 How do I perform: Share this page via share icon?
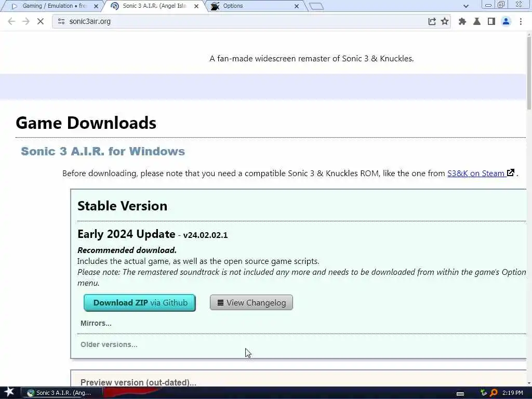[x=432, y=21]
